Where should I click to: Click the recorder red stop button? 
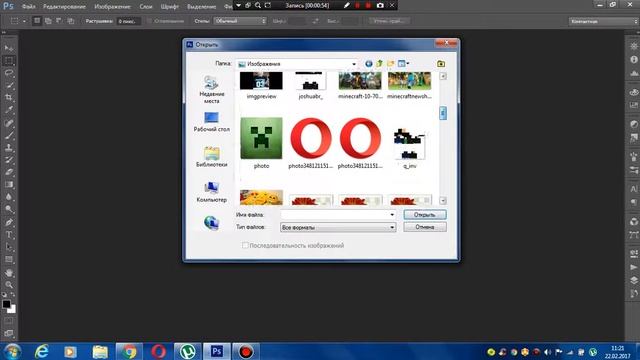point(368,5)
